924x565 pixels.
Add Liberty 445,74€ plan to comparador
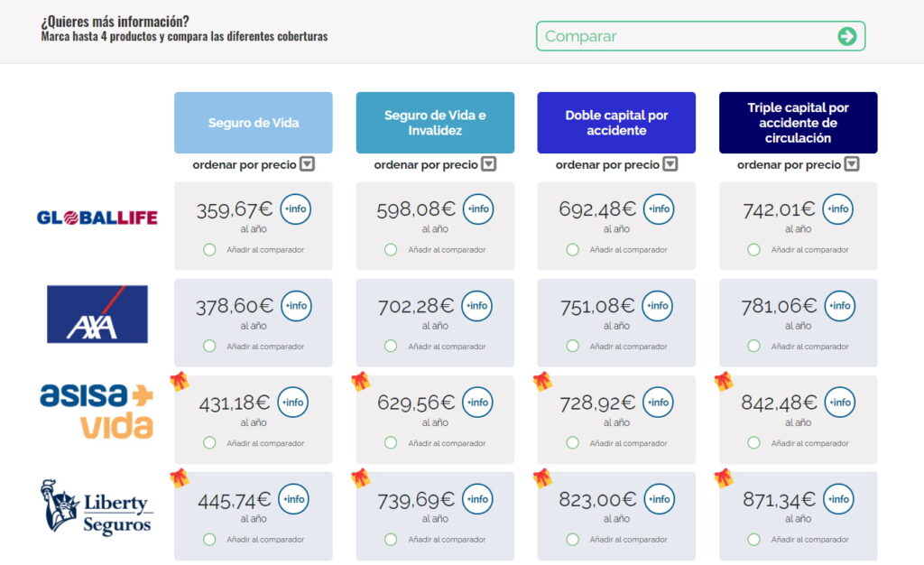209,539
